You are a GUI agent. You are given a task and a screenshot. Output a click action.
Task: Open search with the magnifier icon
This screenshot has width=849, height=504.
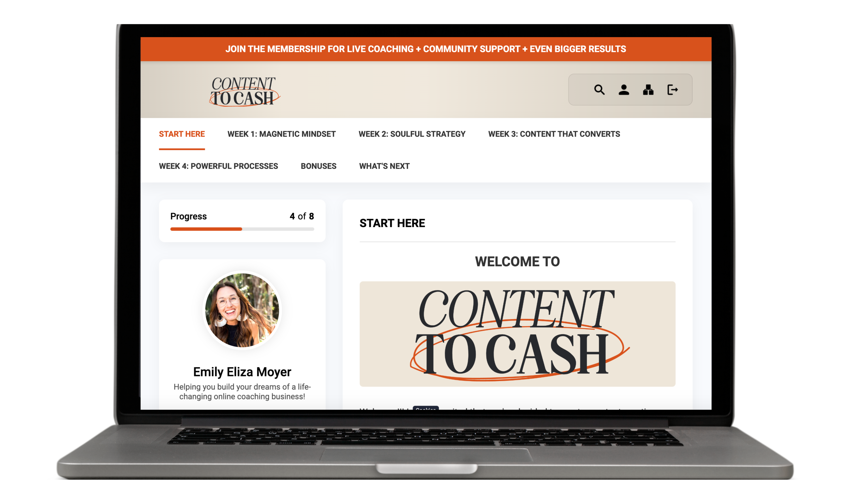[x=599, y=90]
